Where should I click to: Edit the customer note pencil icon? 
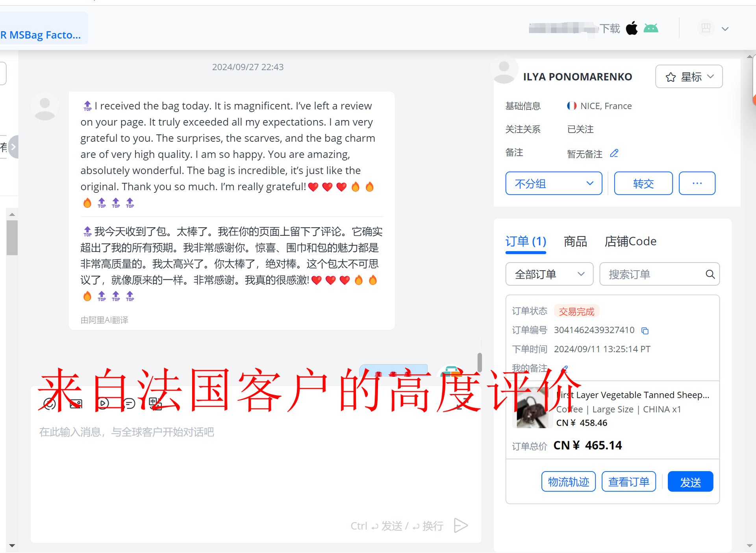pyautogui.click(x=614, y=153)
